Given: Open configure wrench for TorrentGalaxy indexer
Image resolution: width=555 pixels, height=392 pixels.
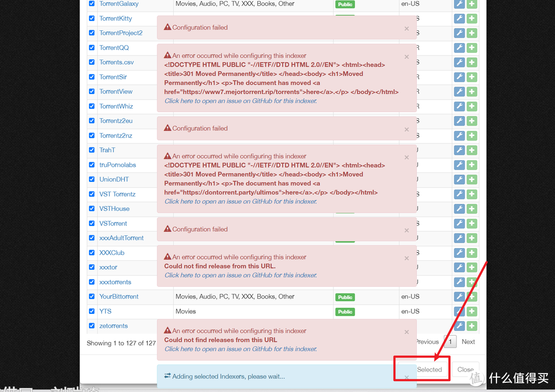Looking at the screenshot, I should pyautogui.click(x=459, y=4).
